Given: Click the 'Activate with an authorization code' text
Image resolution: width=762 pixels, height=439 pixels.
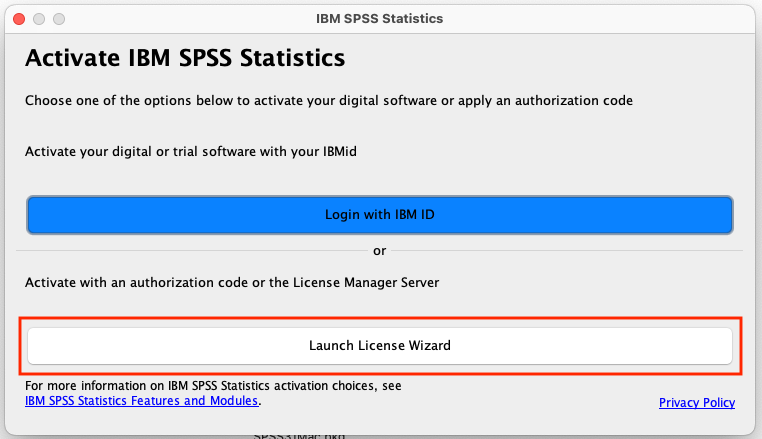Looking at the screenshot, I should [x=232, y=283].
